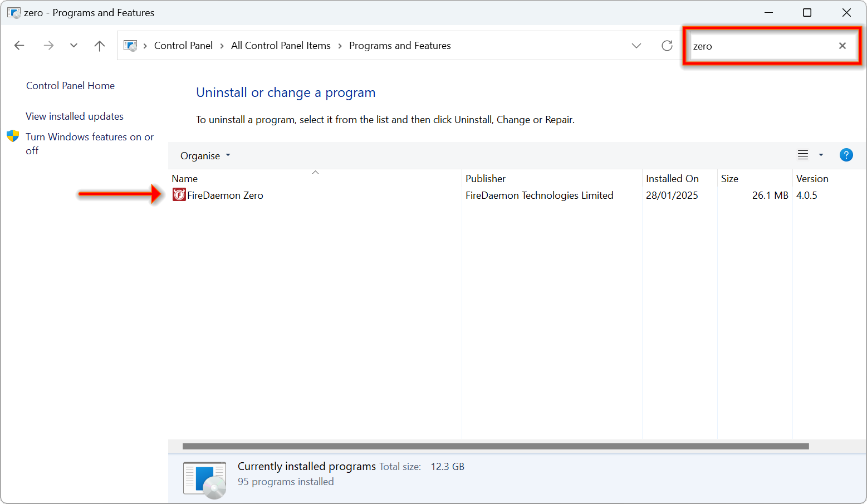Open help with the question mark icon
The width and height of the screenshot is (867, 504).
(x=846, y=155)
